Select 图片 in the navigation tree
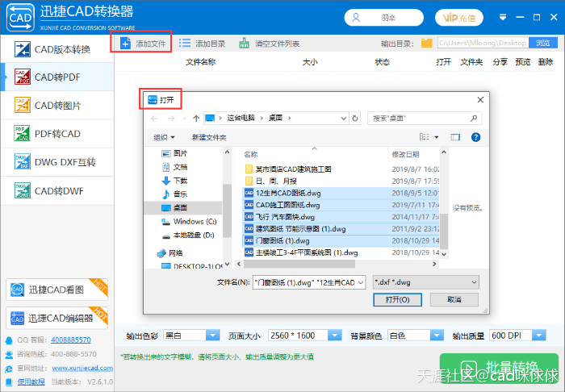The height and width of the screenshot is (392, 565). 174,153
